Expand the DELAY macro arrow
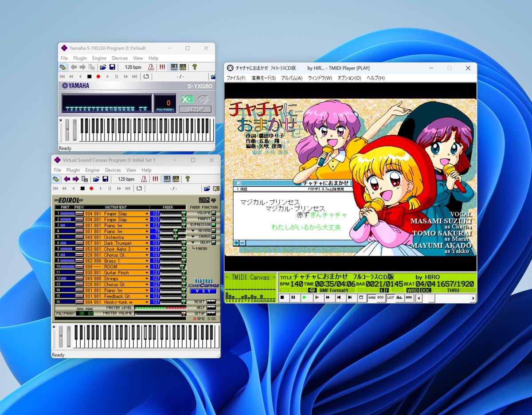The height and width of the screenshot is (415, 532). pyautogui.click(x=193, y=243)
